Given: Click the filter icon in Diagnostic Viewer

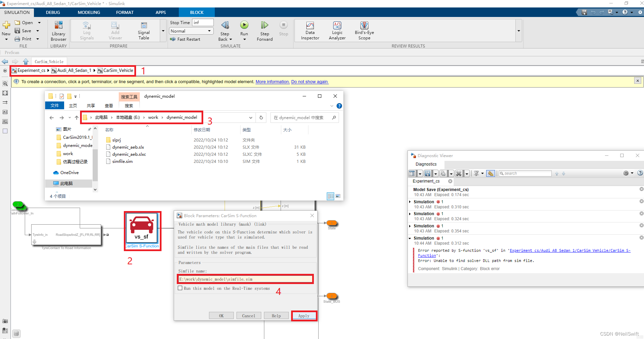Looking at the screenshot, I should [x=476, y=173].
